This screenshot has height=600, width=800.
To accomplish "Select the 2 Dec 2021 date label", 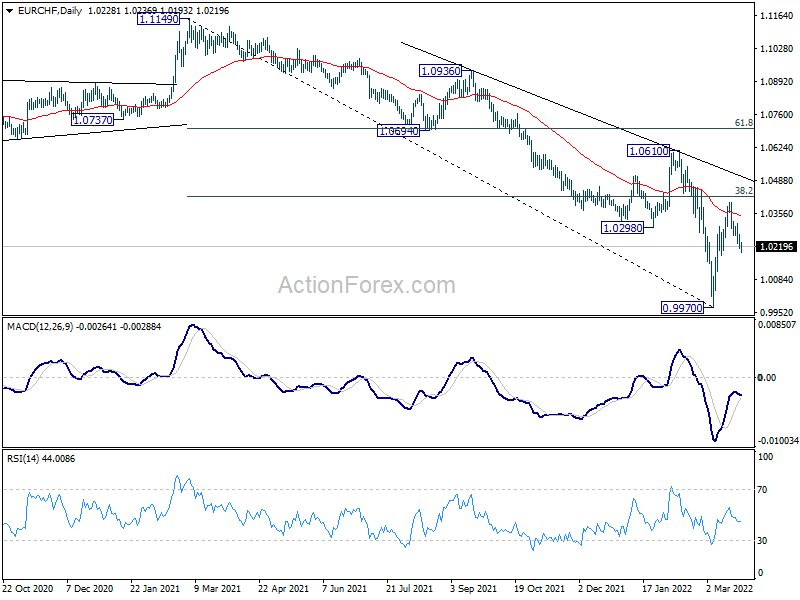I will pos(601,589).
